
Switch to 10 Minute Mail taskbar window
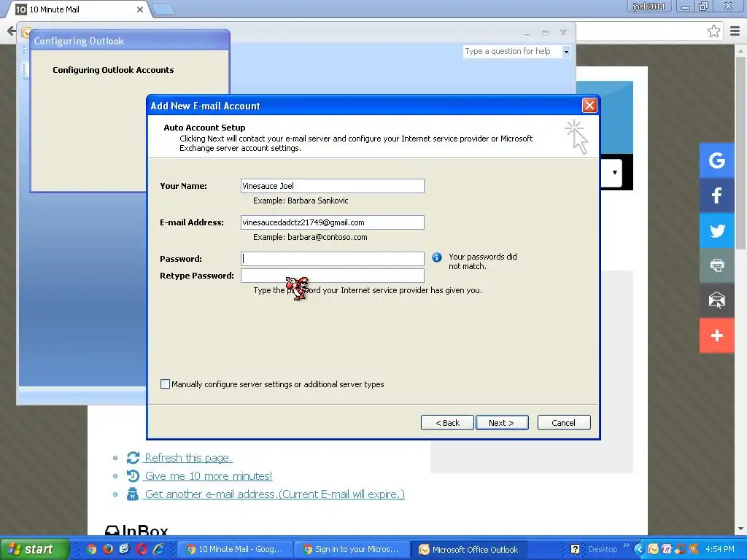click(234, 550)
